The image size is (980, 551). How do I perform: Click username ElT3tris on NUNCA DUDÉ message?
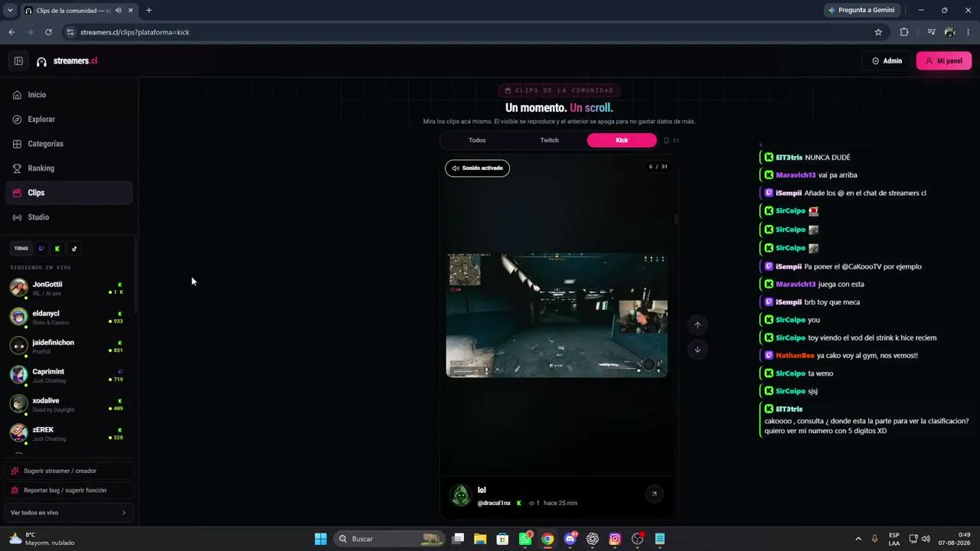[789, 158]
